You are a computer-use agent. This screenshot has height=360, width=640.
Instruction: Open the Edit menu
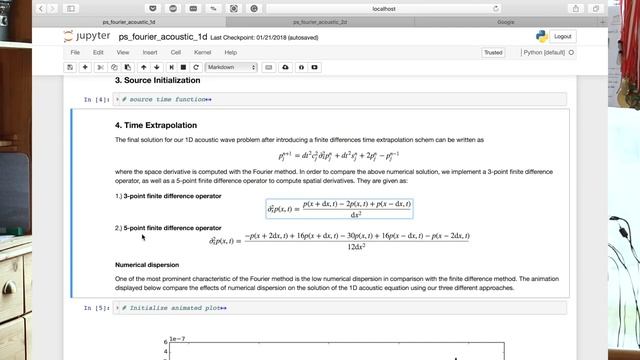[98, 52]
